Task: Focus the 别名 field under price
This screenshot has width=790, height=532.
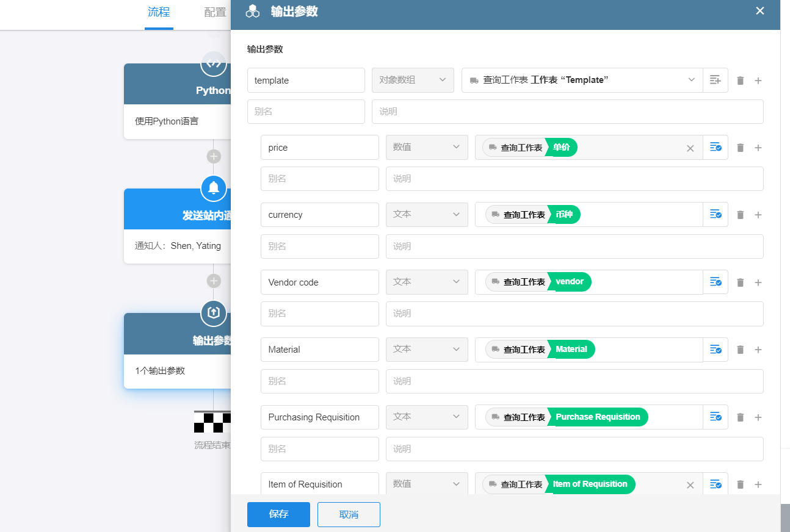Action: click(320, 179)
